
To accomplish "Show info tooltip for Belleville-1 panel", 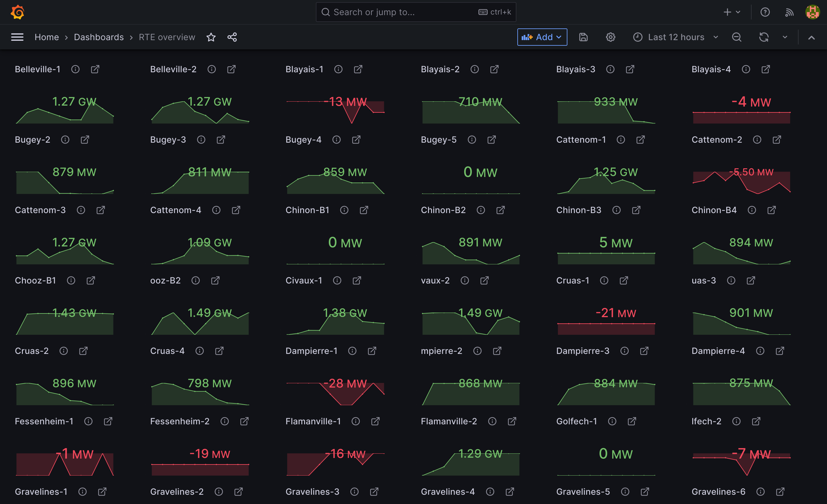I will coord(75,69).
